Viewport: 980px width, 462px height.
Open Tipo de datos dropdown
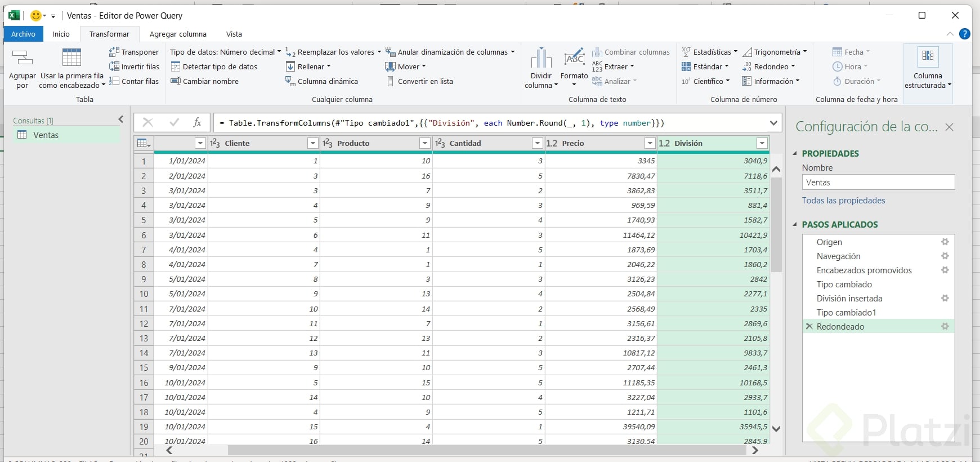pyautogui.click(x=225, y=52)
